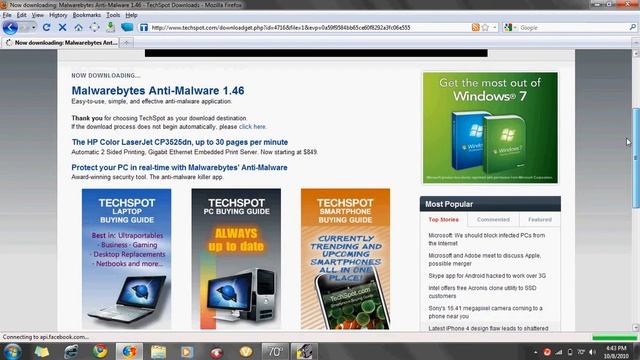
Task: Click the Google search input field
Action: pyautogui.click(x=573, y=27)
